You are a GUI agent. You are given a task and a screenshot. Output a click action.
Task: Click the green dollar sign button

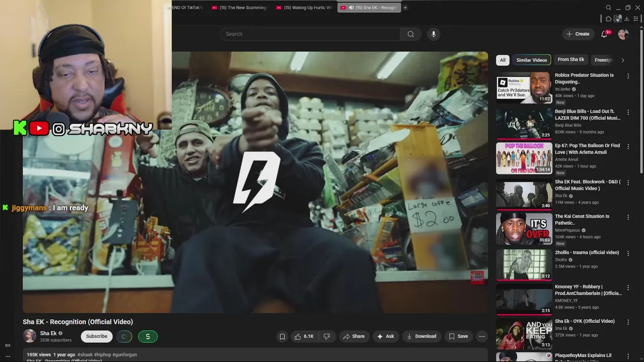147,336
